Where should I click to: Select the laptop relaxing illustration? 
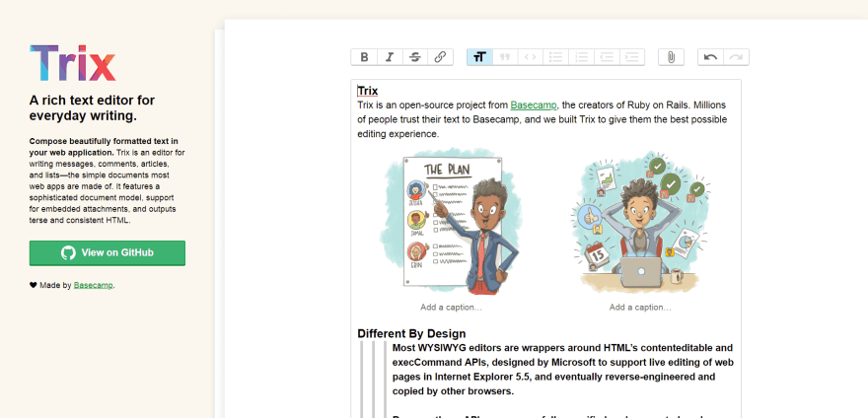(x=640, y=222)
